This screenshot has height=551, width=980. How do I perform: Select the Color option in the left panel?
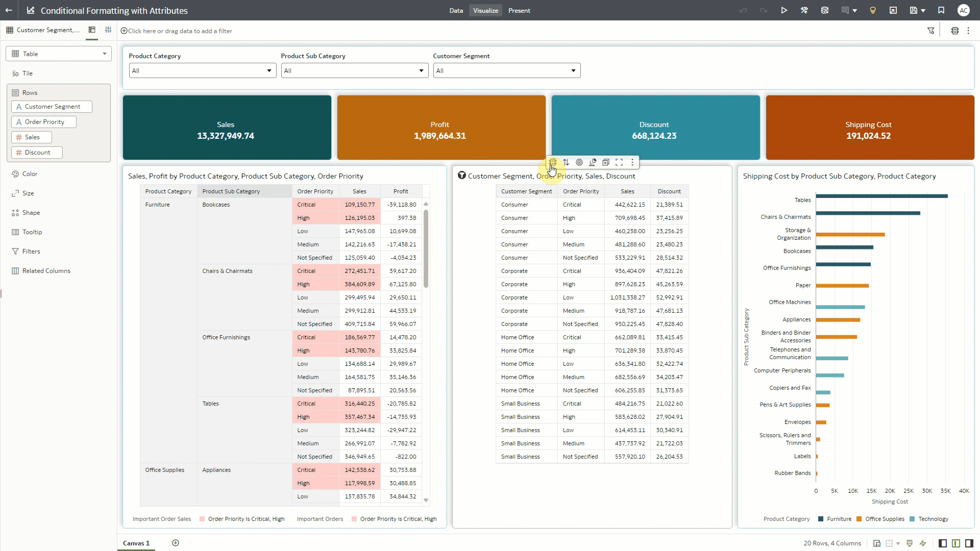click(30, 173)
